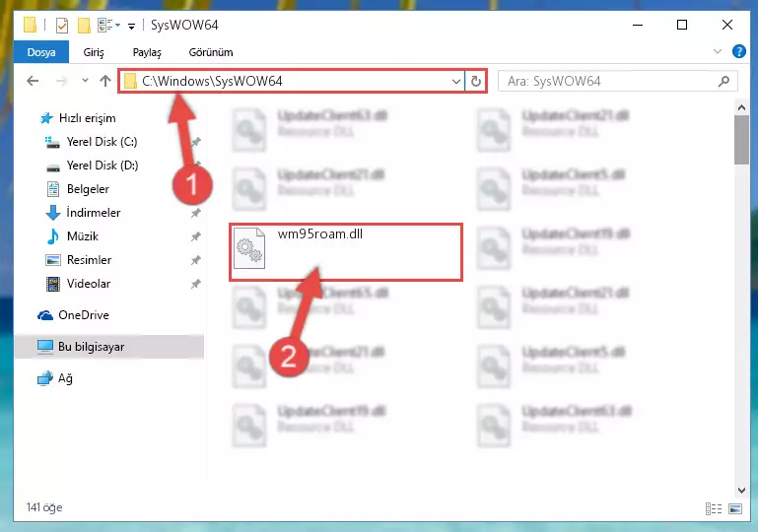Click the vertical scrollbar thumb

[741, 140]
